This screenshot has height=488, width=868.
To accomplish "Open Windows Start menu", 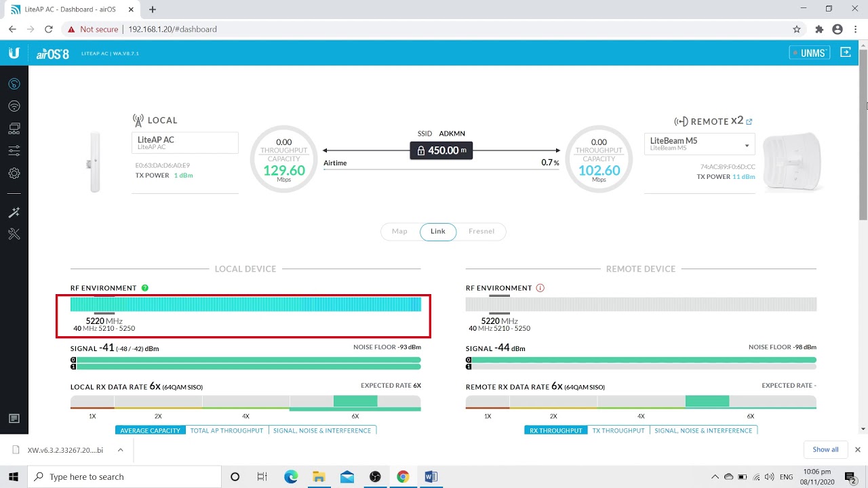I will click(14, 476).
